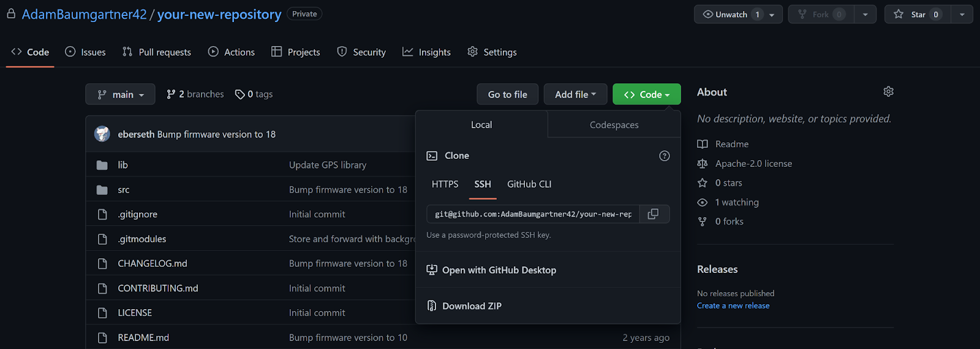Open the Fork options dropdown arrow
The width and height of the screenshot is (980, 349).
[x=865, y=14]
